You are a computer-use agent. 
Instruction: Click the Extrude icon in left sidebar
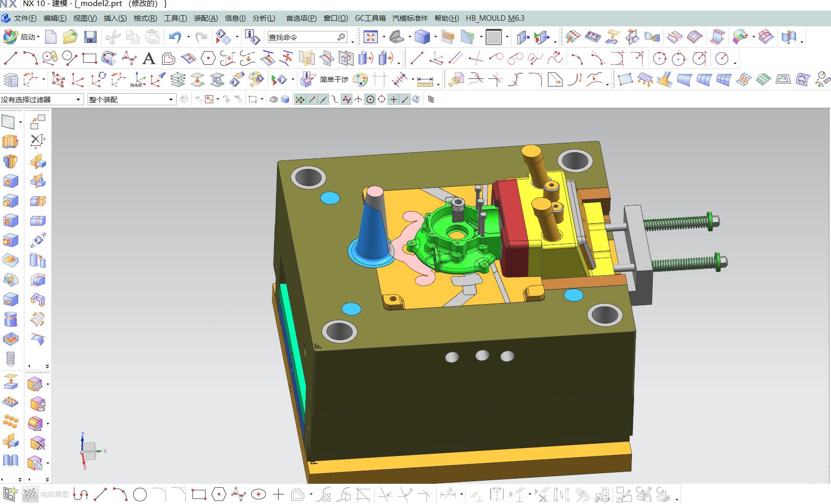pos(10,142)
